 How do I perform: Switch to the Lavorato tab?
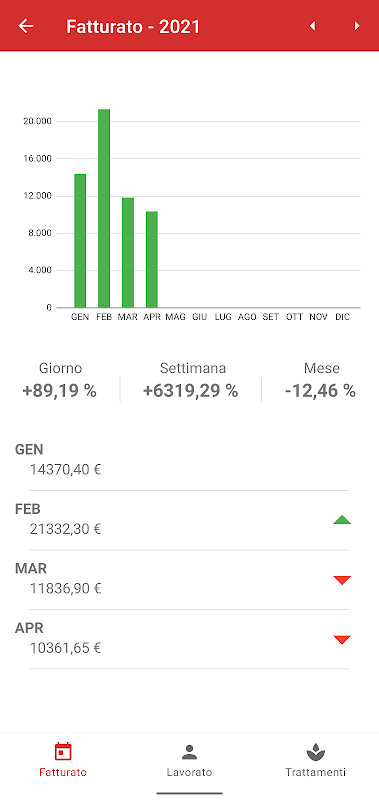tap(189, 759)
